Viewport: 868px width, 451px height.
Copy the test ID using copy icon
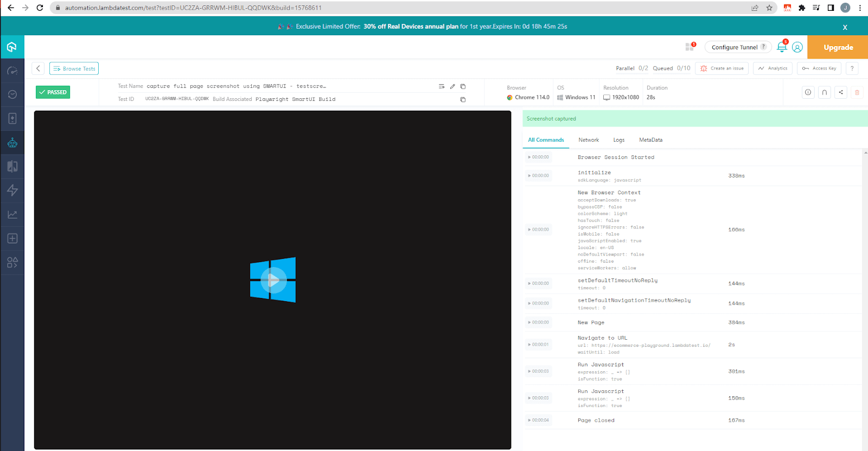(x=463, y=99)
